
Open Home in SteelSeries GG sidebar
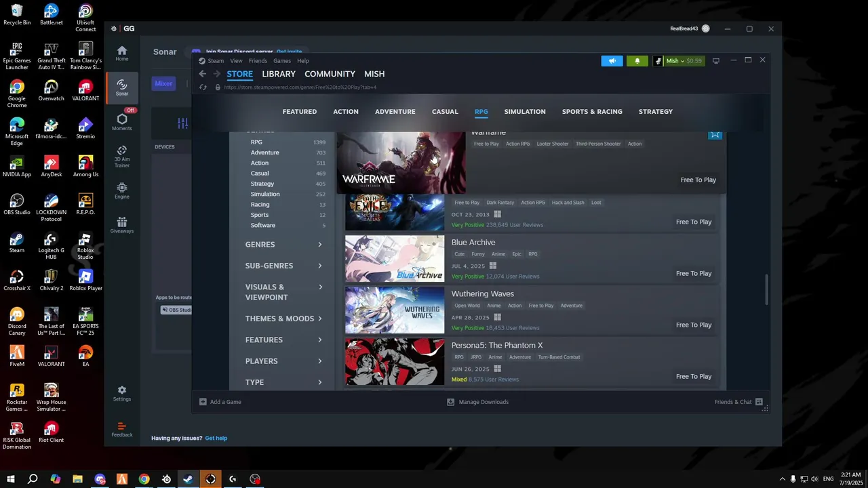point(122,54)
